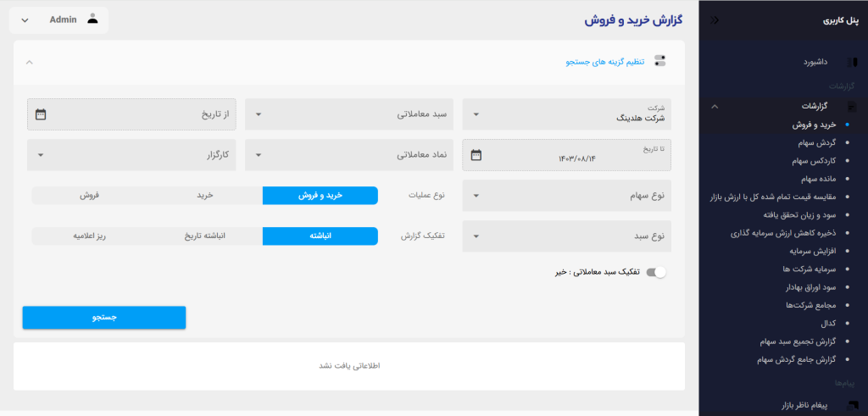Open the شرکت dropdown
868x416 pixels.
tap(566, 114)
